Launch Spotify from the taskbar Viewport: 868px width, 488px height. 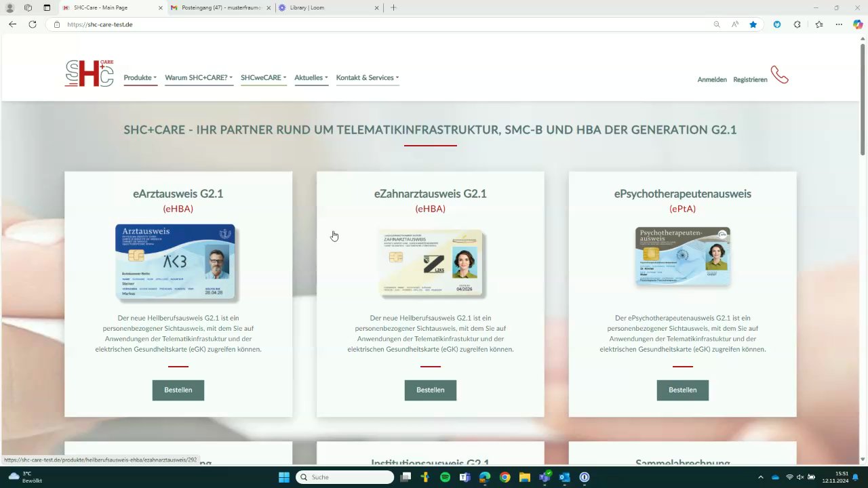tap(445, 477)
